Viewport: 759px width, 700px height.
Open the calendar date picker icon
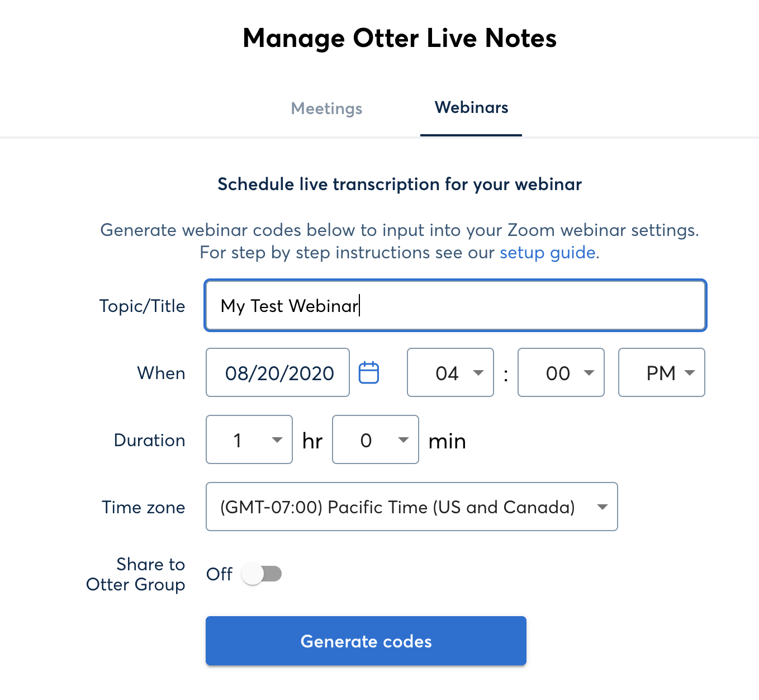368,373
